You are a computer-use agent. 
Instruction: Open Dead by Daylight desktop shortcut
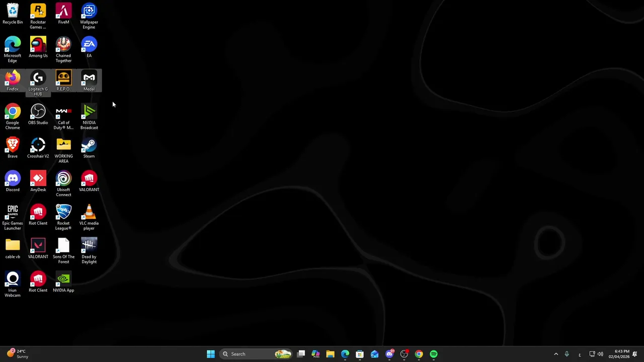(x=89, y=251)
